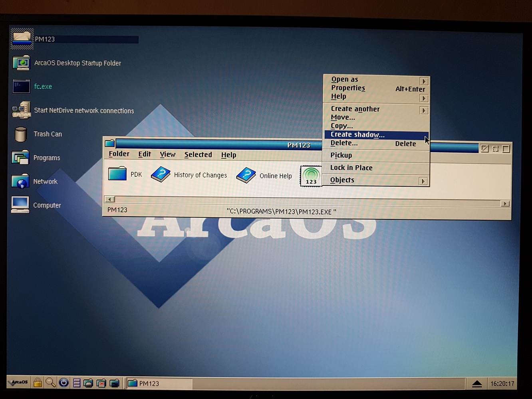The height and width of the screenshot is (399, 532).
Task: Click the window list icon in taskbar
Action: (77, 383)
